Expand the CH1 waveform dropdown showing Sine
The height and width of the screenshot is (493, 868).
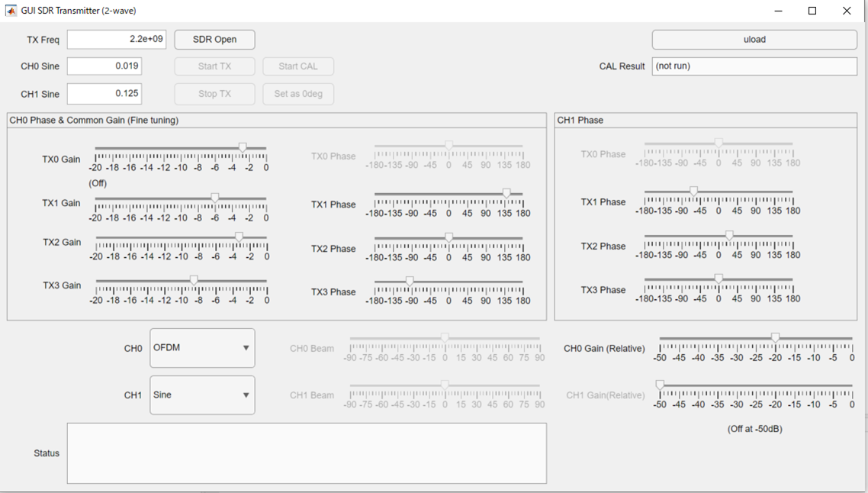[x=202, y=395]
